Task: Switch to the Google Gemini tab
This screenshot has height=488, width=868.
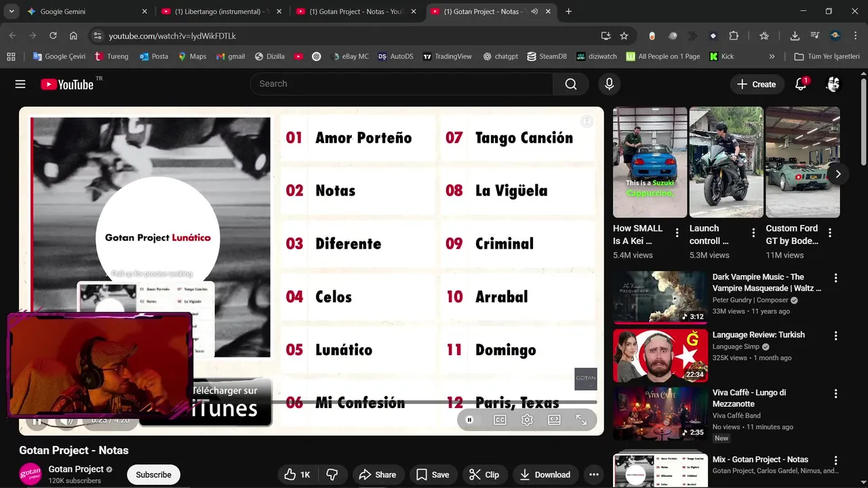Action: 87,12
